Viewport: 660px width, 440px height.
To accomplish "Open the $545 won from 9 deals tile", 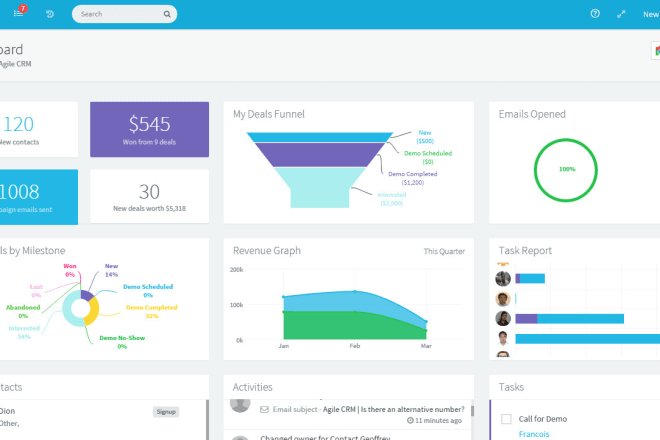I will coord(149,129).
